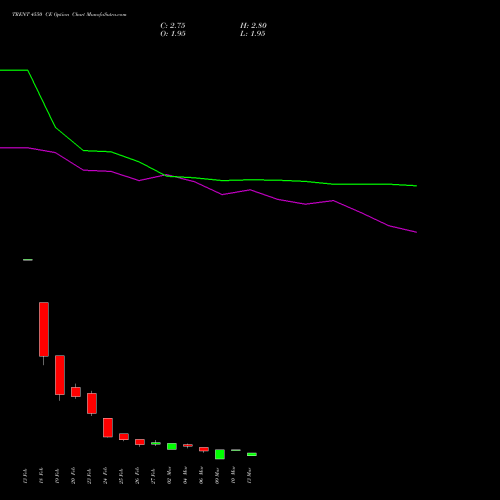Click the green candle above 02 Mar
Screen dimensions: 500x500
(x=172, y=446)
